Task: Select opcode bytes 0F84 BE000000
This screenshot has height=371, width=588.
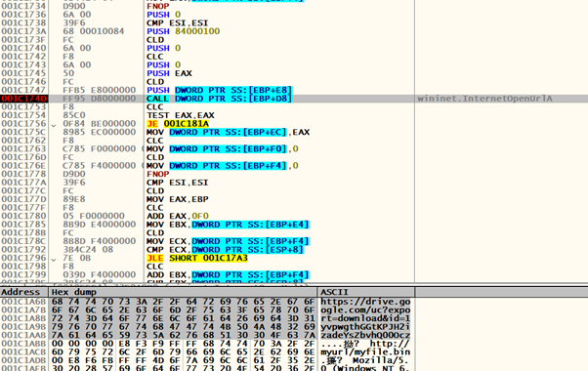Action: (99, 124)
